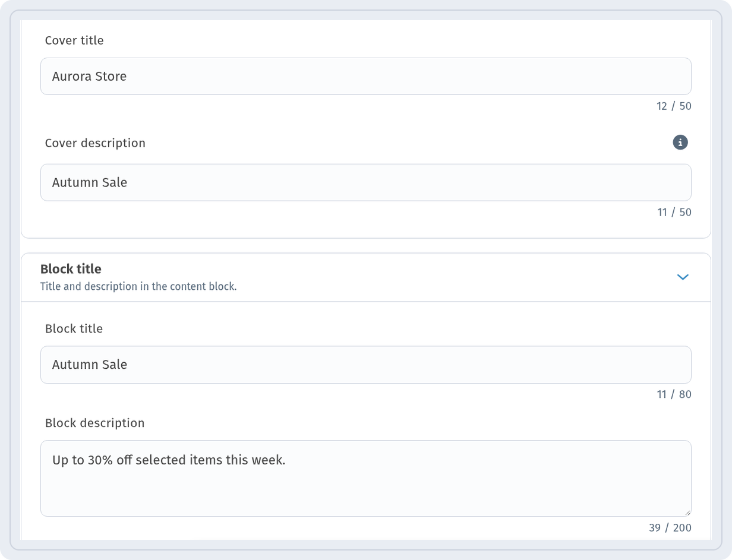Click the "39 / 200" character counter

pyautogui.click(x=670, y=528)
